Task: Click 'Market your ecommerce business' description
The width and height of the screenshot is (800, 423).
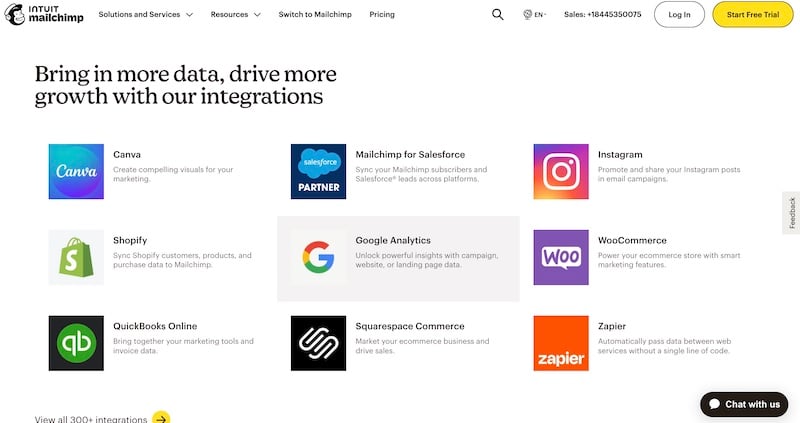Action: click(x=422, y=345)
